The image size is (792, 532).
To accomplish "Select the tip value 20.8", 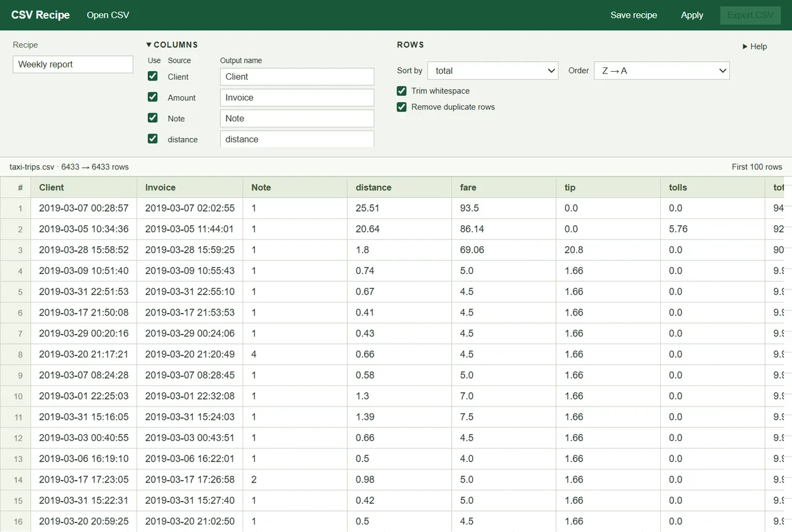I will (x=609, y=250).
